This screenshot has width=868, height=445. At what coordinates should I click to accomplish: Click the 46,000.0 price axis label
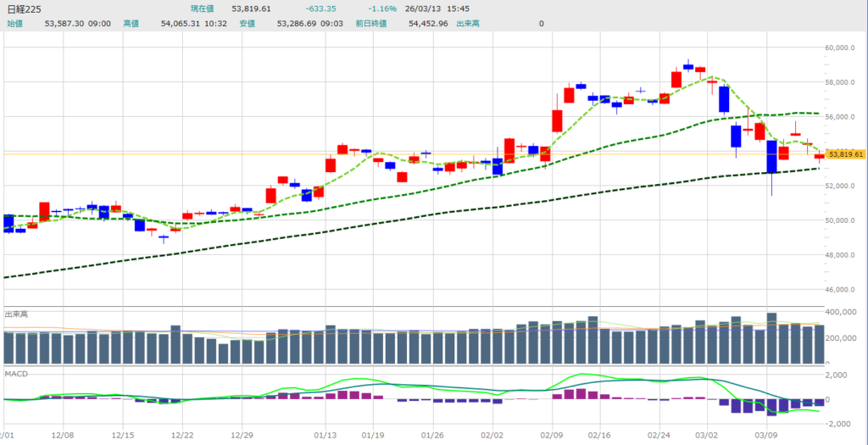tap(844, 290)
